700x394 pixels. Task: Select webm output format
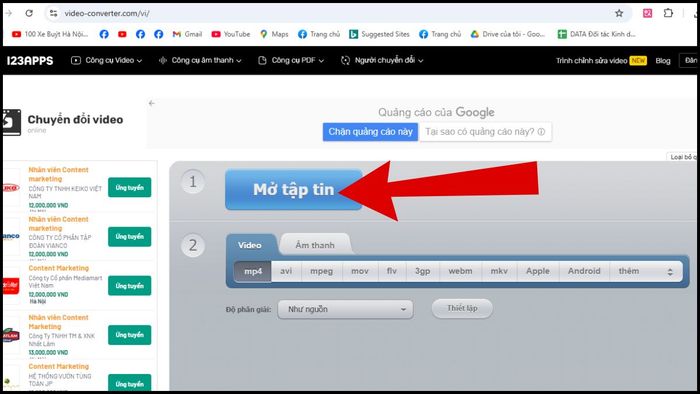tap(460, 271)
